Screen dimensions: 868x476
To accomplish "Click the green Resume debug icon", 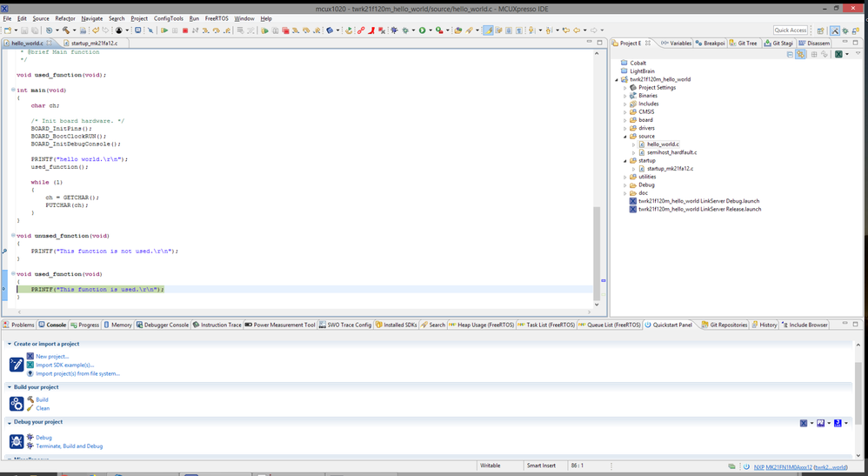I will (164, 30).
